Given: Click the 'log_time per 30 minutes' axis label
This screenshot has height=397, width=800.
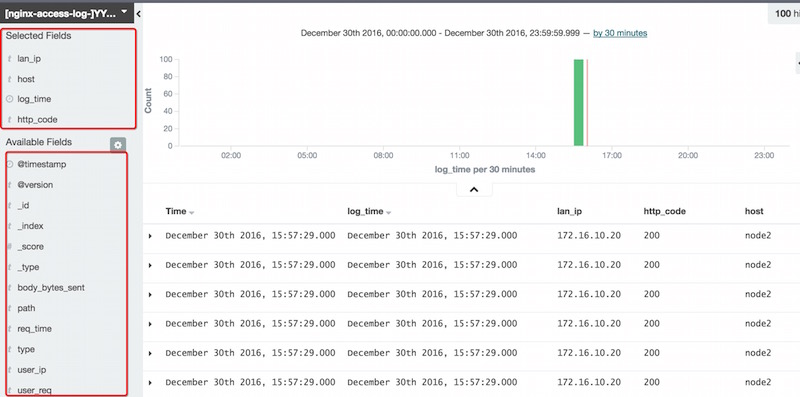Looking at the screenshot, I should 485,169.
